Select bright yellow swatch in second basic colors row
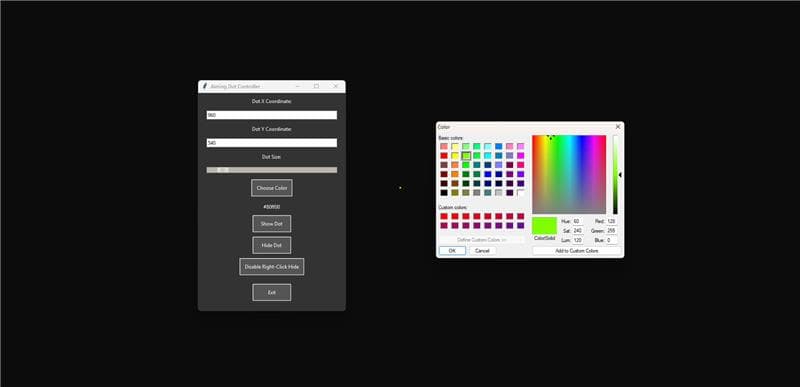The width and height of the screenshot is (800, 387). [455, 156]
